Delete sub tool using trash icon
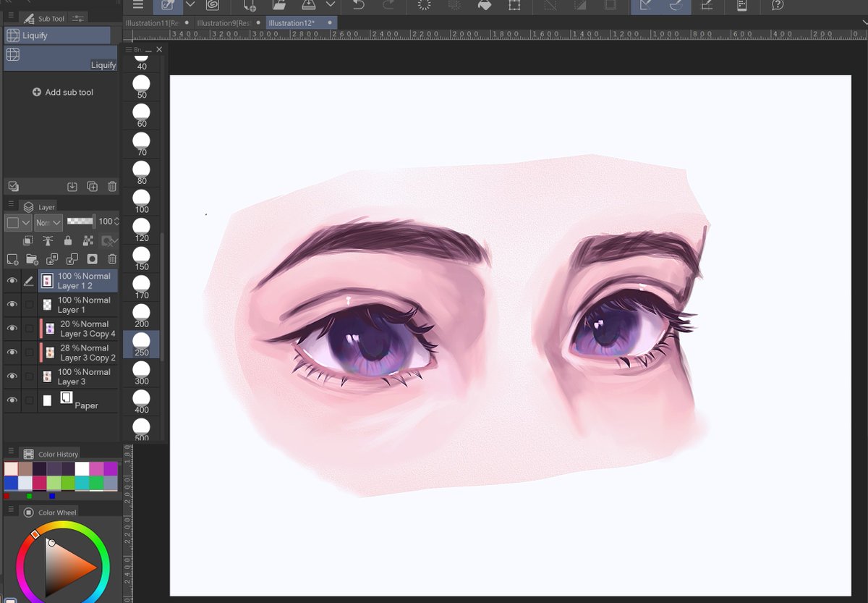Viewport: 868px width, 603px height. pyautogui.click(x=112, y=187)
